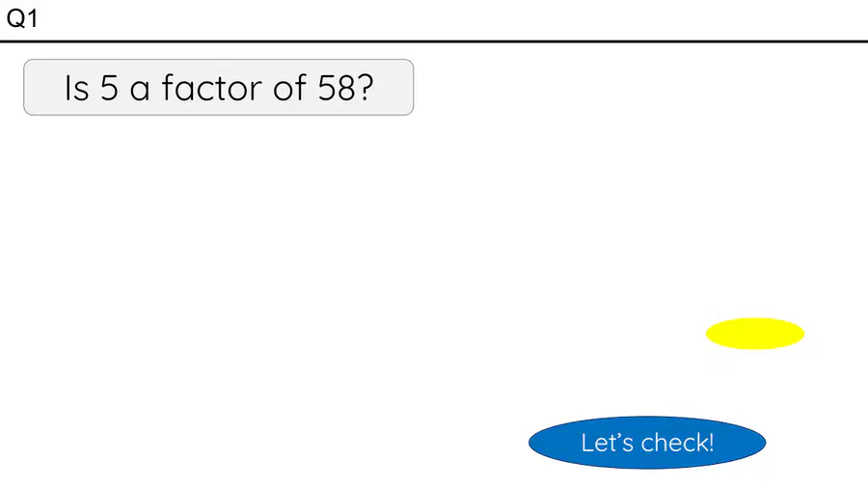Click the Q1 question label
The height and width of the screenshot is (488, 868).
[x=22, y=19]
